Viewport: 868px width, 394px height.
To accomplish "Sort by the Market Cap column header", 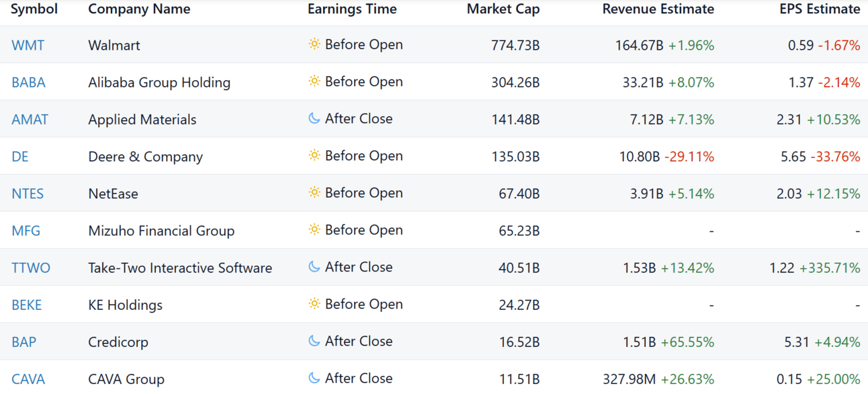I will pyautogui.click(x=503, y=9).
